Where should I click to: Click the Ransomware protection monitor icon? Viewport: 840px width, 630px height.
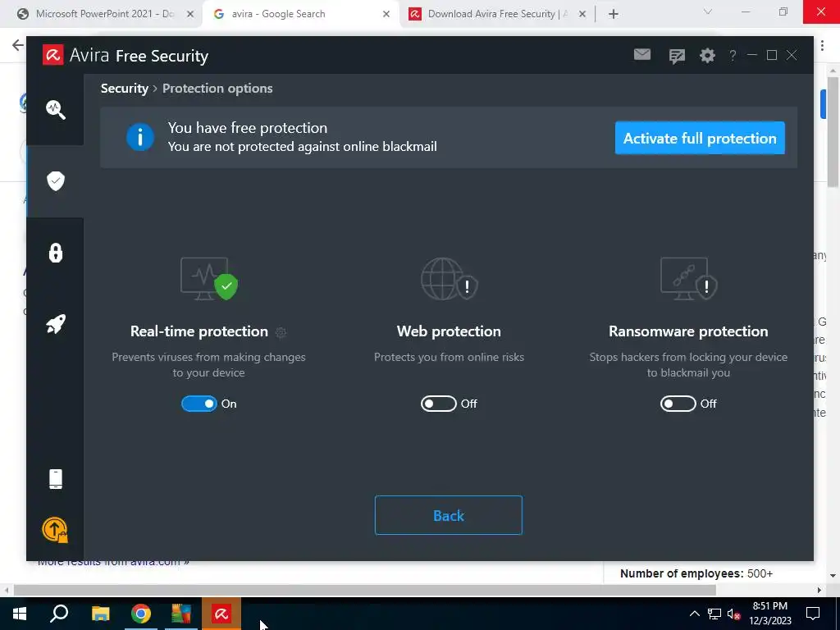click(x=688, y=279)
